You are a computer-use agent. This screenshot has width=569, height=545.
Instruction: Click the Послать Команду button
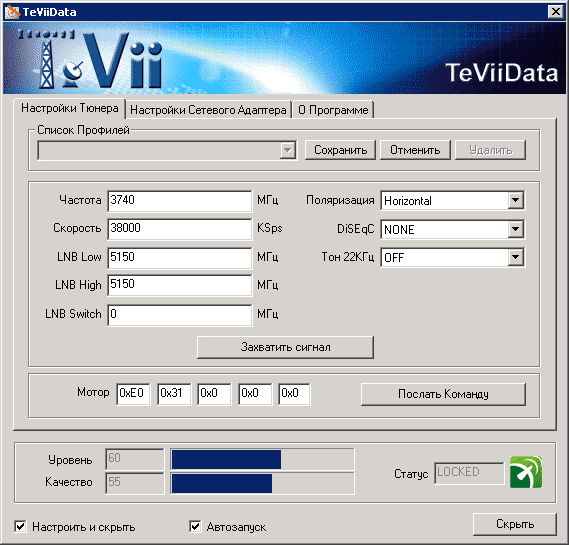click(443, 394)
